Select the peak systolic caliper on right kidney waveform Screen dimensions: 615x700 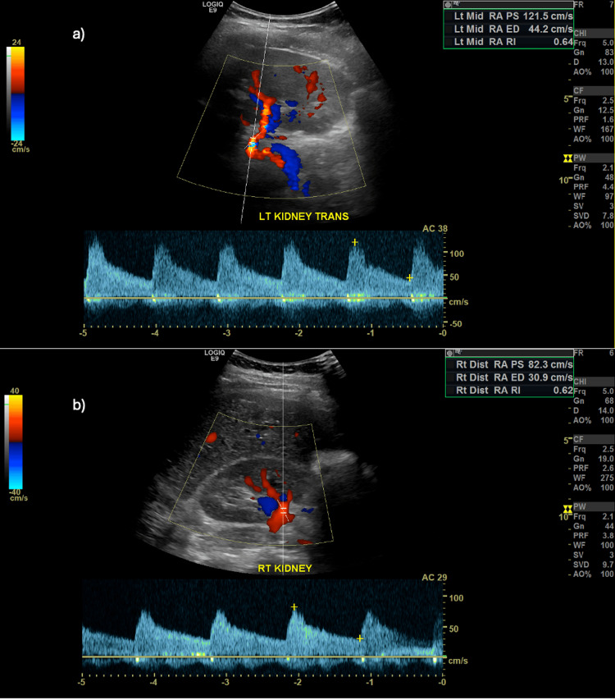tap(294, 607)
